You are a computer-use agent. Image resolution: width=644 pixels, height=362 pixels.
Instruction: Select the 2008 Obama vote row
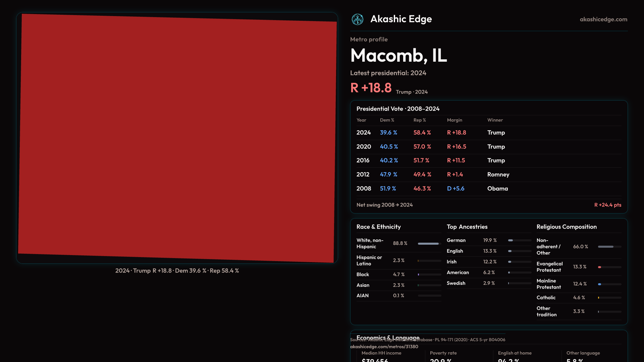[489, 189]
